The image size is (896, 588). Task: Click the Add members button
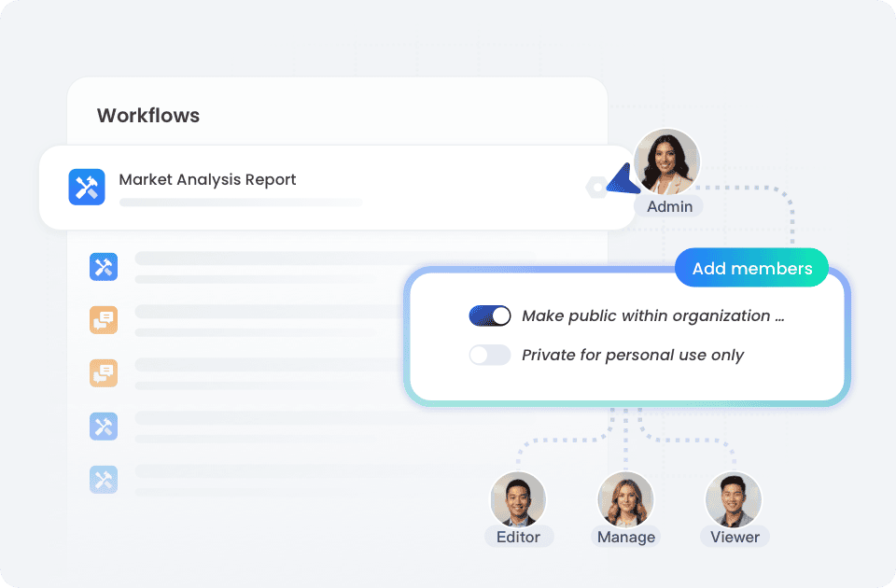pyautogui.click(x=751, y=268)
